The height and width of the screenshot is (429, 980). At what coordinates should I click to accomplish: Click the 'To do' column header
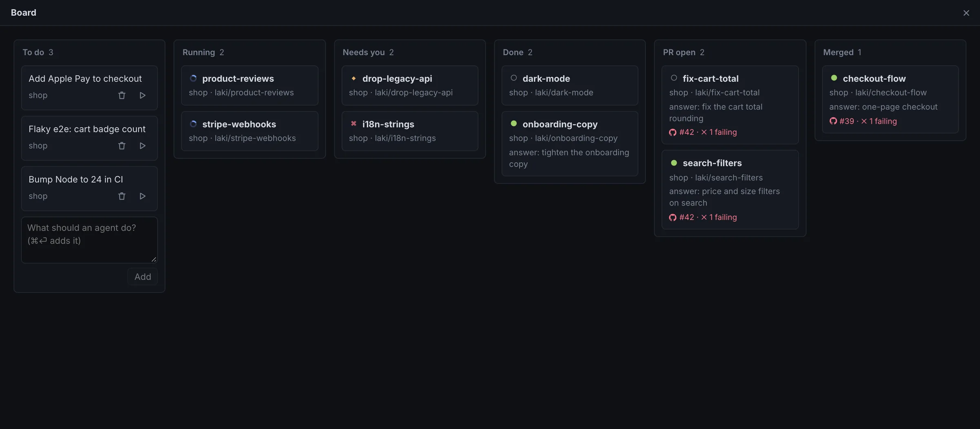33,52
